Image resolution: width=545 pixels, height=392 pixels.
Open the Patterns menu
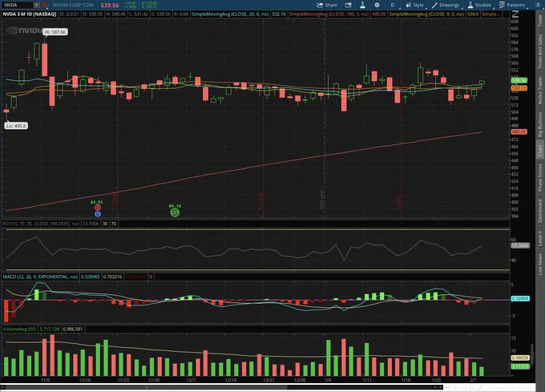pos(512,5)
